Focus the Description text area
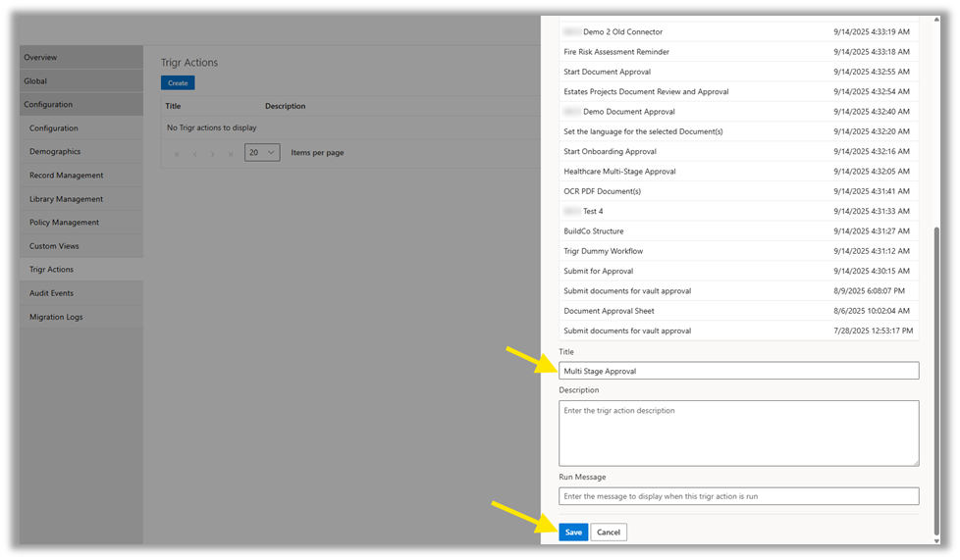This screenshot has height=560, width=960. (738, 433)
